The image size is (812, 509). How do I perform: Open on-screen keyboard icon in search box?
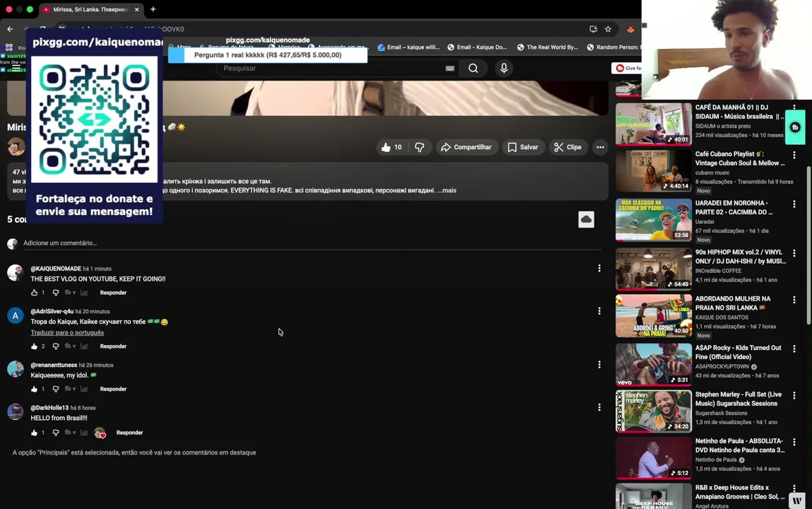click(x=449, y=69)
